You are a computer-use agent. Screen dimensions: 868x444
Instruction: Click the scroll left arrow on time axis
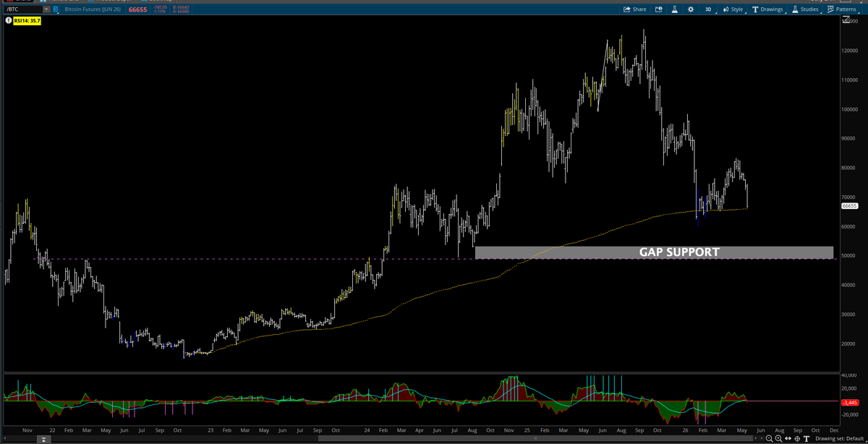[x=755, y=438]
